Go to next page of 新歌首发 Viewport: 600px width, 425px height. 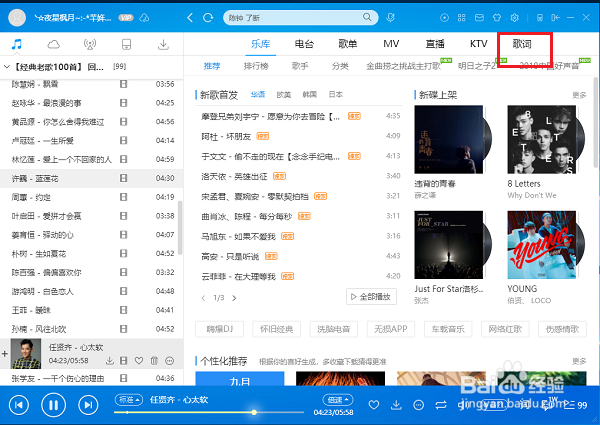coord(234,298)
